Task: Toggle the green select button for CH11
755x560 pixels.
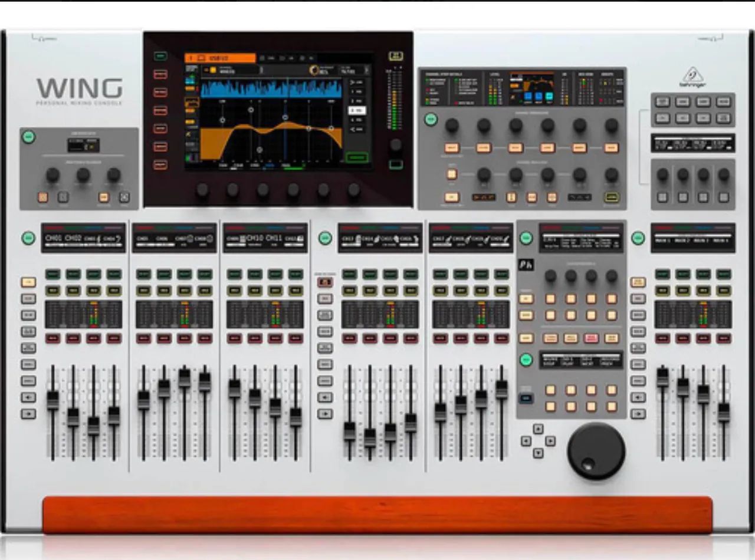Action: (275, 274)
